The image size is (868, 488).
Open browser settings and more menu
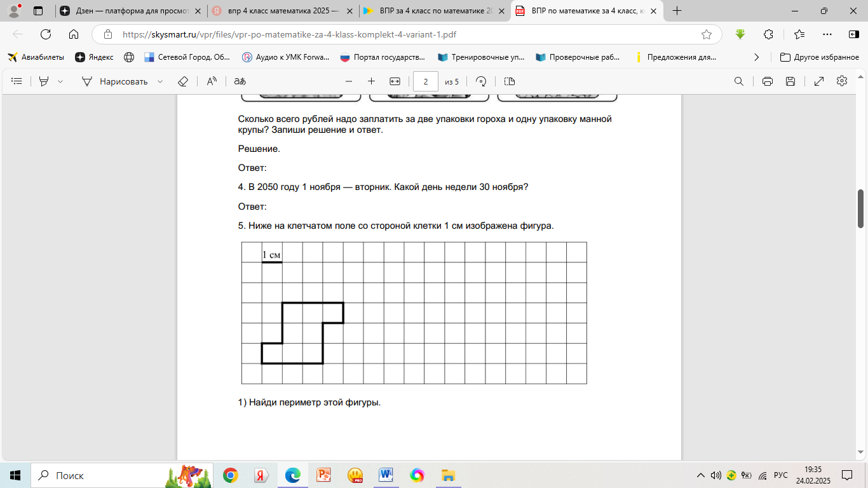[827, 34]
